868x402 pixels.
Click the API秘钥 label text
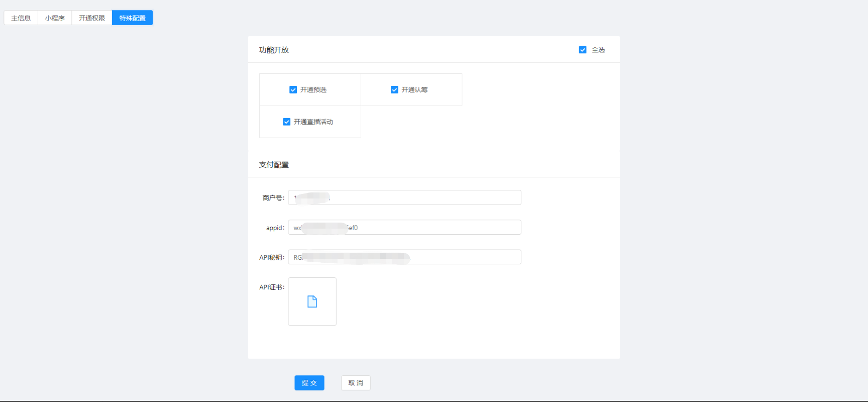click(272, 257)
